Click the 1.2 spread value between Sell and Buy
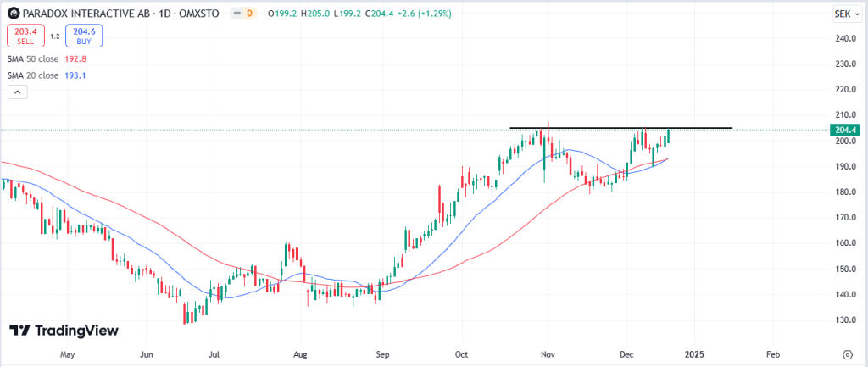868x367 pixels. pyautogui.click(x=54, y=36)
